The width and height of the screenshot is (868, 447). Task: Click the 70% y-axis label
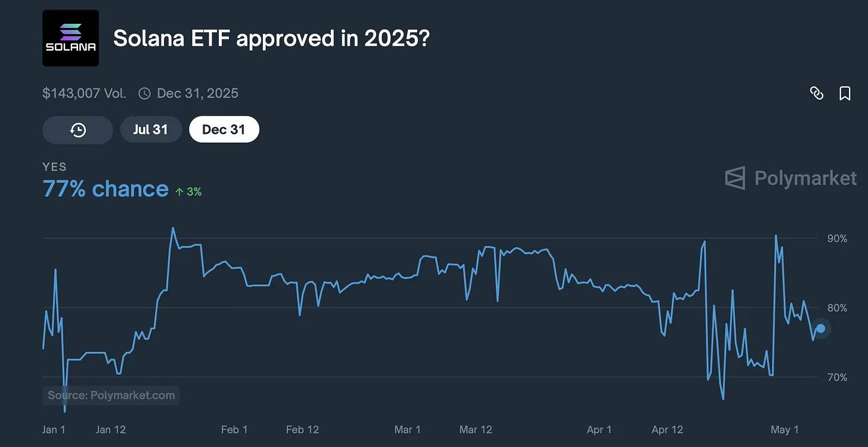pyautogui.click(x=837, y=377)
